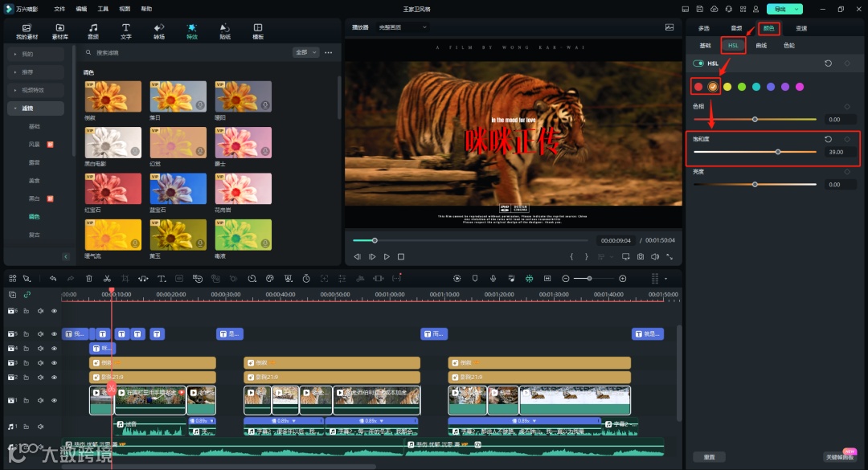Play the preview video

[387, 257]
